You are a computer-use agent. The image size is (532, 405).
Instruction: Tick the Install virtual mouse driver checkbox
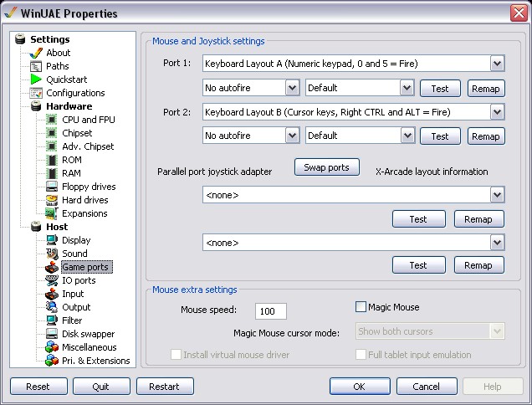point(176,355)
